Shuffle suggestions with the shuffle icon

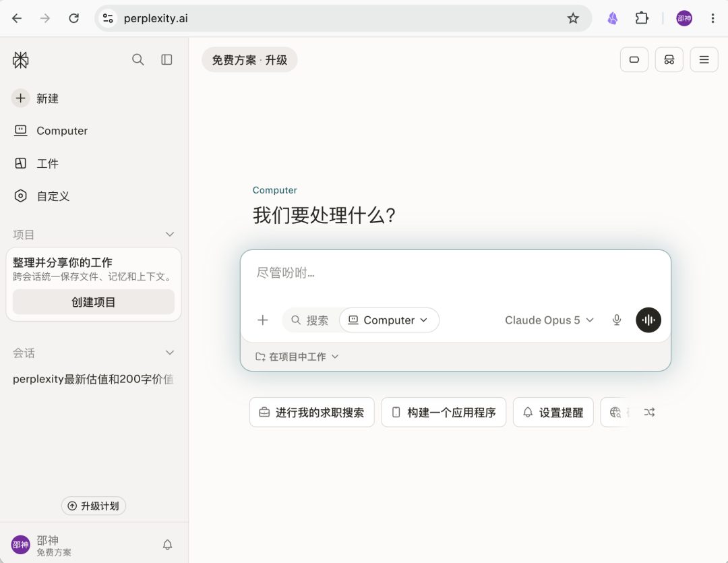[x=649, y=413]
